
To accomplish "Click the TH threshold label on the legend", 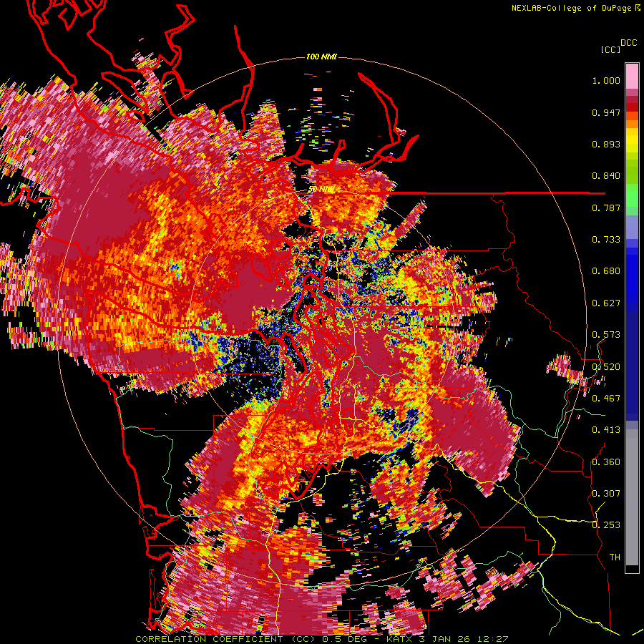I will pyautogui.click(x=615, y=557).
